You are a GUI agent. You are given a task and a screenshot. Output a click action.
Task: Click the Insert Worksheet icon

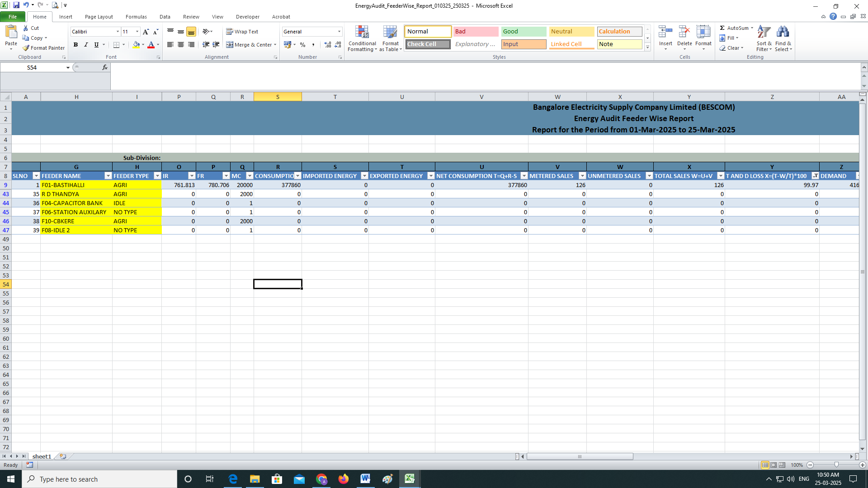point(63,456)
